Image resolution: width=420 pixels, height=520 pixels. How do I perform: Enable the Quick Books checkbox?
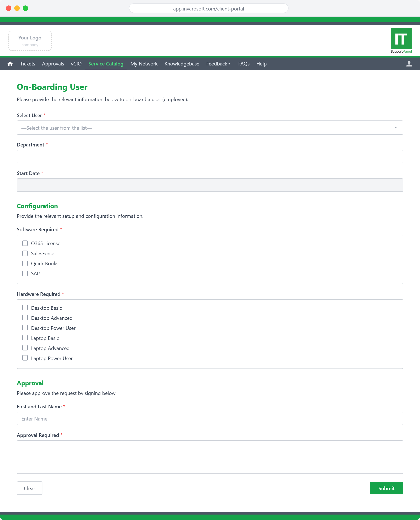tap(25, 263)
